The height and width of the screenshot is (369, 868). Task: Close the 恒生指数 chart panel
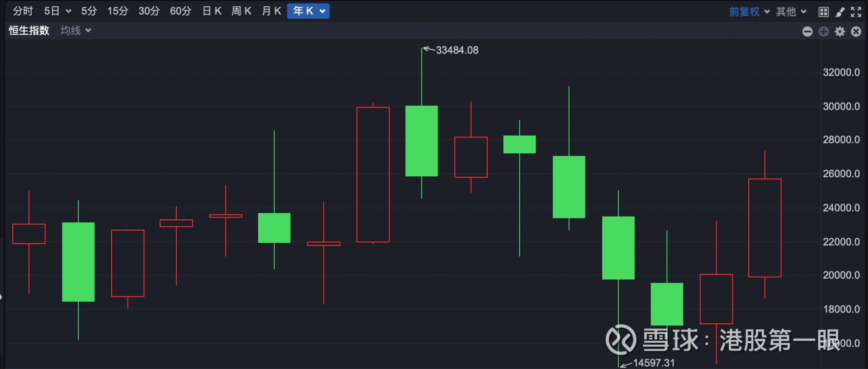tap(856, 31)
